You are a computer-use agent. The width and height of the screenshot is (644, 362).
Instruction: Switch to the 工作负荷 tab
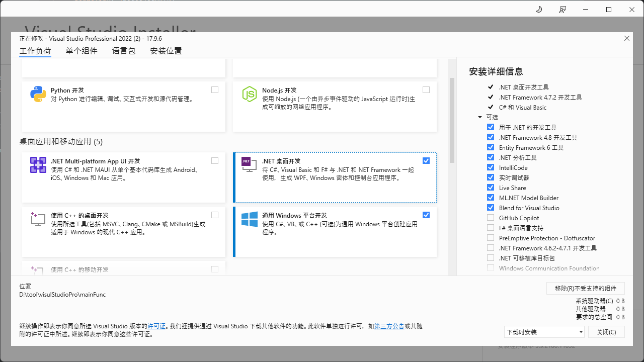[35, 51]
